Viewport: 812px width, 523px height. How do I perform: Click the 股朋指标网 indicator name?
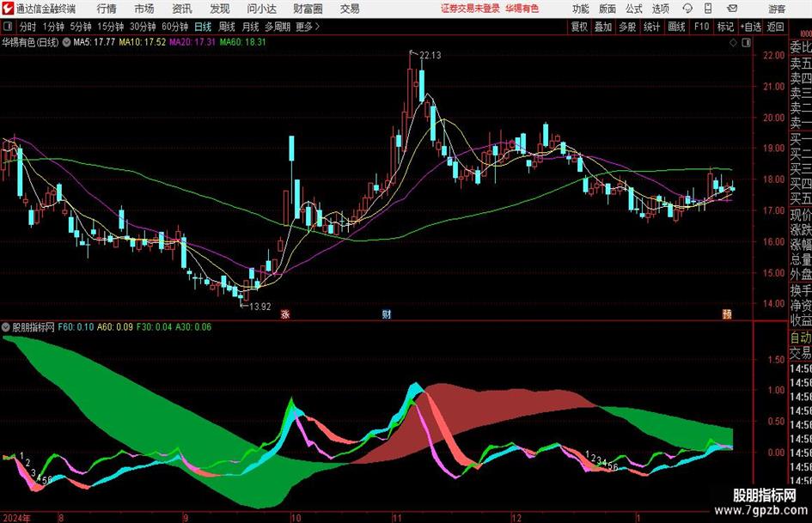click(x=34, y=327)
